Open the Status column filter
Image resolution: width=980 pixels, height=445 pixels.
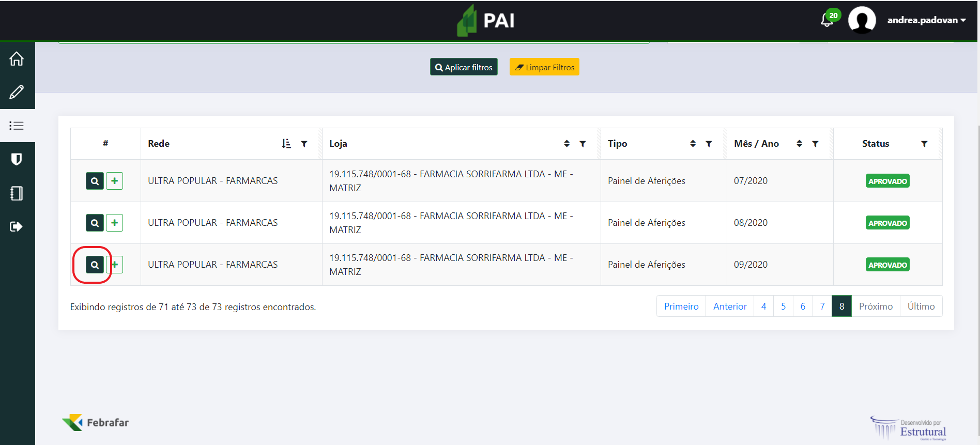924,144
